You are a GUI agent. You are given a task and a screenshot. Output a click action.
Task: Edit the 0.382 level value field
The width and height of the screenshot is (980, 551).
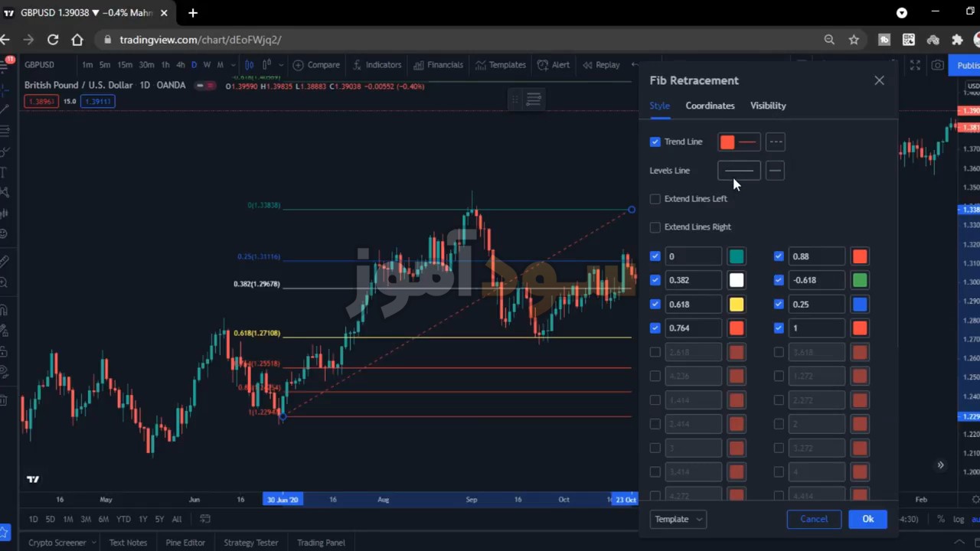coord(693,280)
